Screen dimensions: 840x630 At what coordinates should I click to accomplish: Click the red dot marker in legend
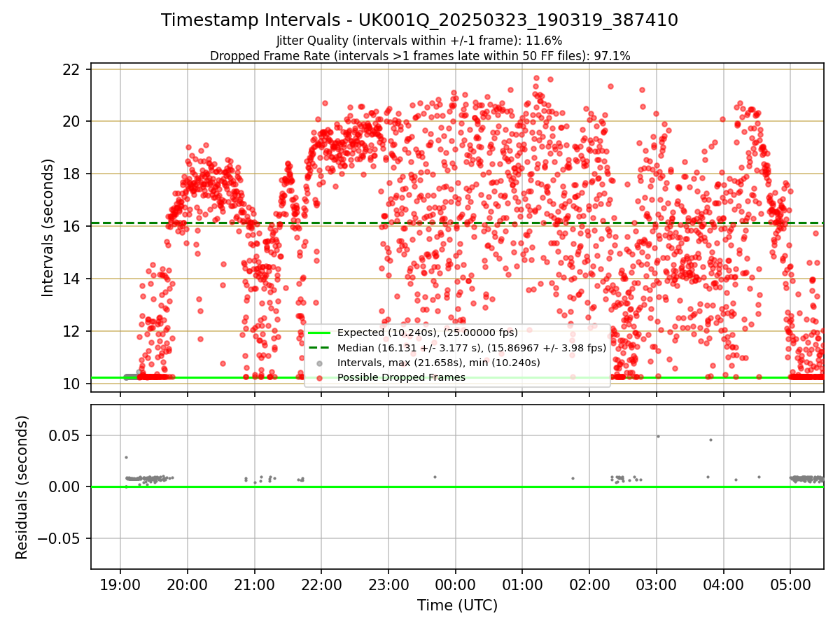click(x=320, y=377)
